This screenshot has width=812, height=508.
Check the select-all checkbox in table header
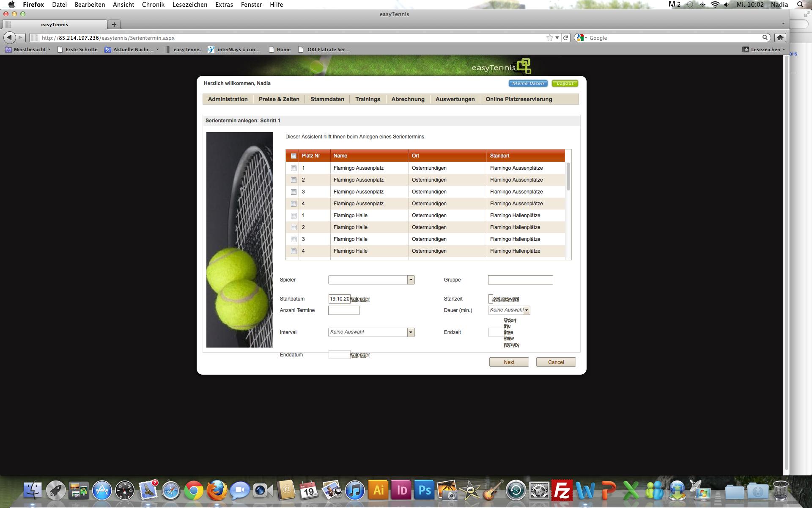point(294,156)
